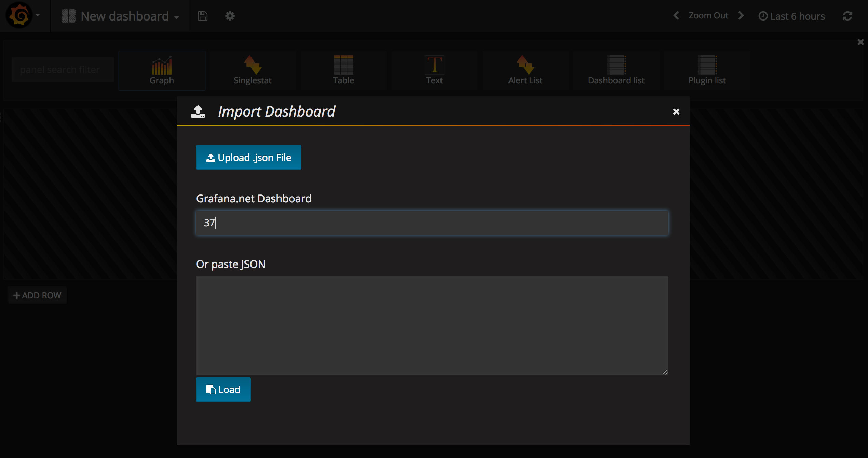The image size is (868, 458).
Task: Click the Grafana logo menu icon
Action: point(20,15)
